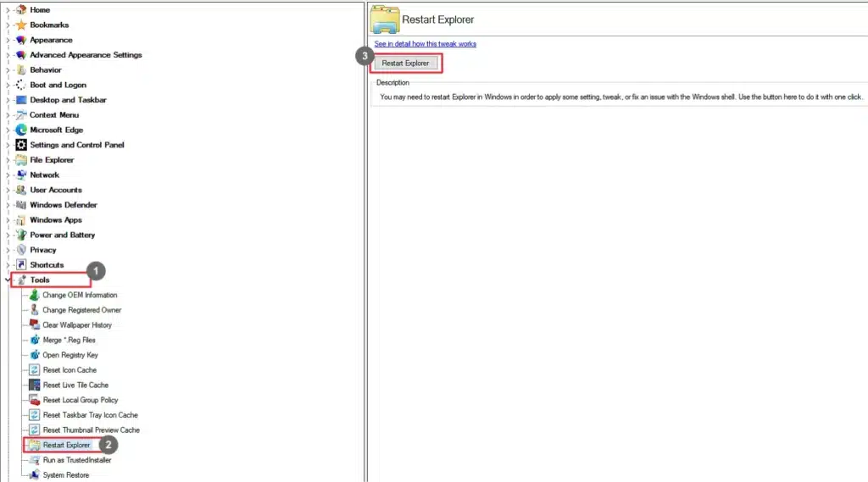
Task: Expand the Appearance tree node
Action: coord(7,40)
